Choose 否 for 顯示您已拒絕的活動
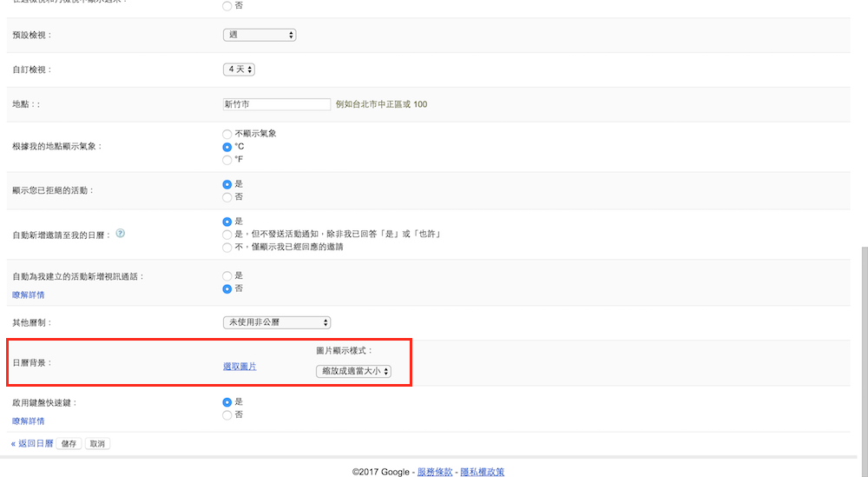868x477 pixels. [x=227, y=197]
